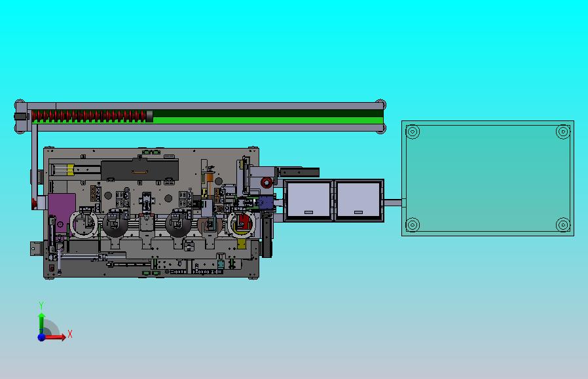This screenshot has height=379, width=588.
Task: Select the red ring above the square trays
Action: click(x=266, y=183)
